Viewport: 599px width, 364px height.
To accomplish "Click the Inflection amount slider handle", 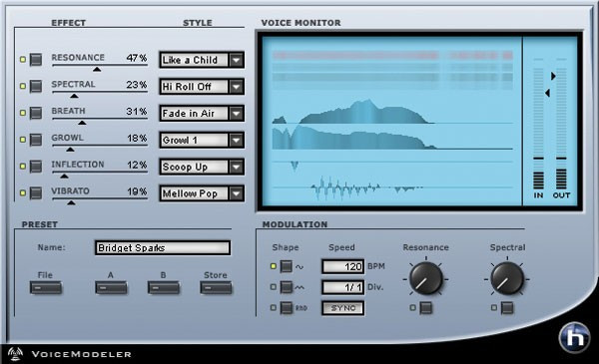I will [x=64, y=176].
